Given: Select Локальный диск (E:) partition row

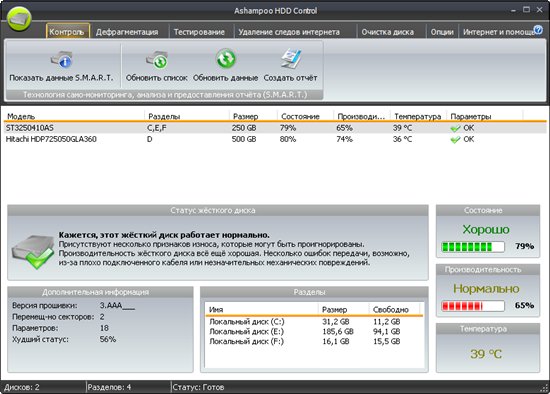Looking at the screenshot, I should (314, 332).
